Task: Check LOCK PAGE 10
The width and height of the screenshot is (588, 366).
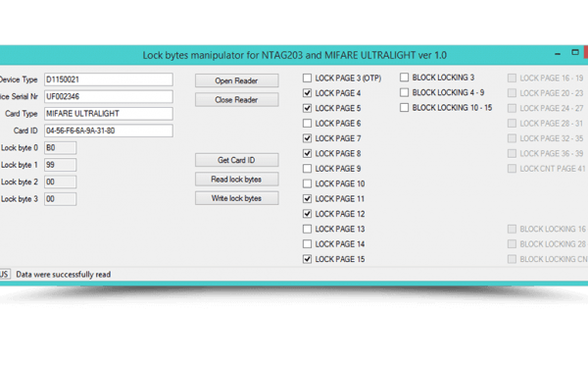Action: point(307,183)
